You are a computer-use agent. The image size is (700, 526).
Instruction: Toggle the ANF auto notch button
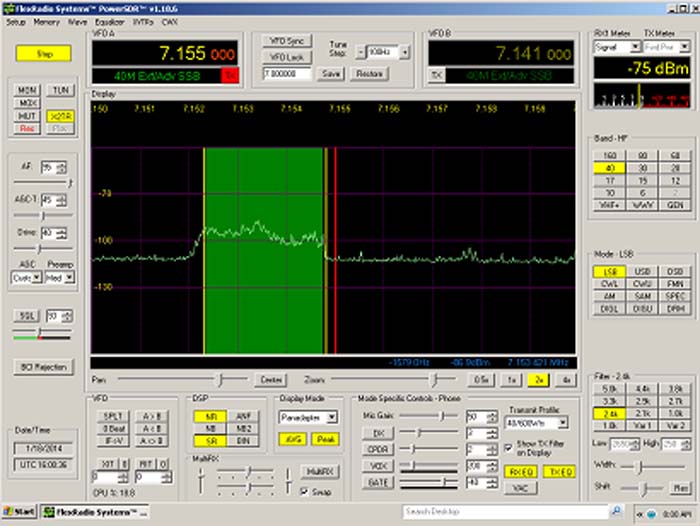[x=243, y=416]
